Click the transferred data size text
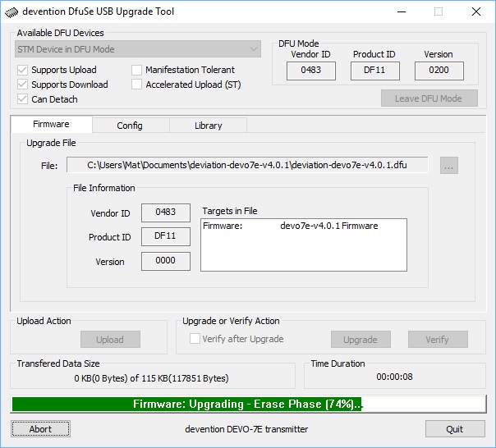 point(151,378)
